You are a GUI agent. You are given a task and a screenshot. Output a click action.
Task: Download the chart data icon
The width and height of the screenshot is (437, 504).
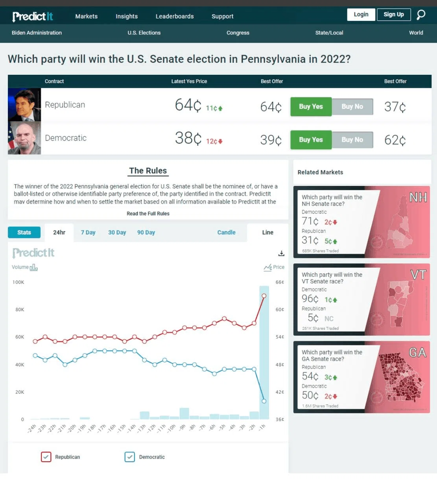(x=281, y=253)
